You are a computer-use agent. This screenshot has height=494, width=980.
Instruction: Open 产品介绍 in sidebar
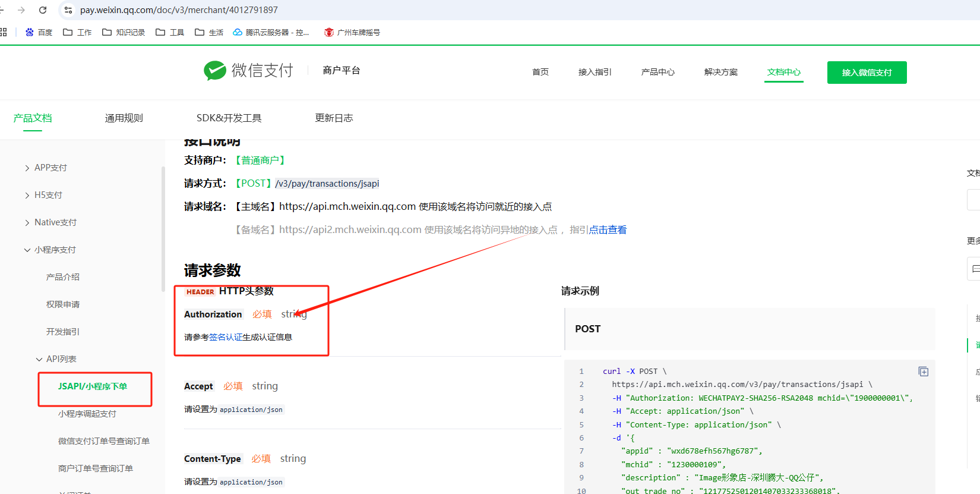point(63,277)
